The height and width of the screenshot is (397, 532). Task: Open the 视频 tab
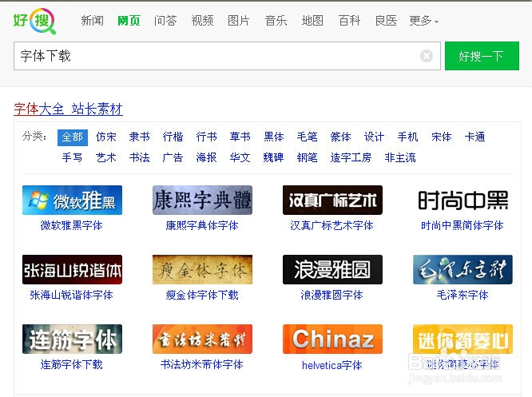click(202, 21)
